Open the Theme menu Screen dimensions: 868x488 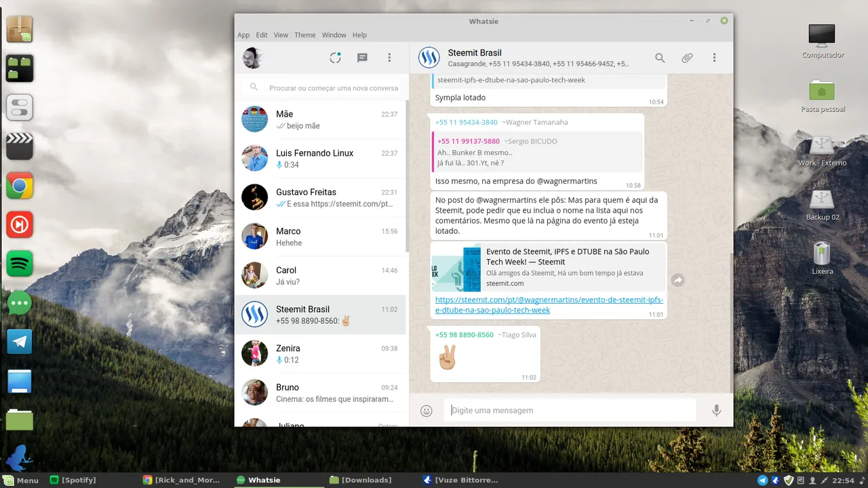[x=305, y=35]
